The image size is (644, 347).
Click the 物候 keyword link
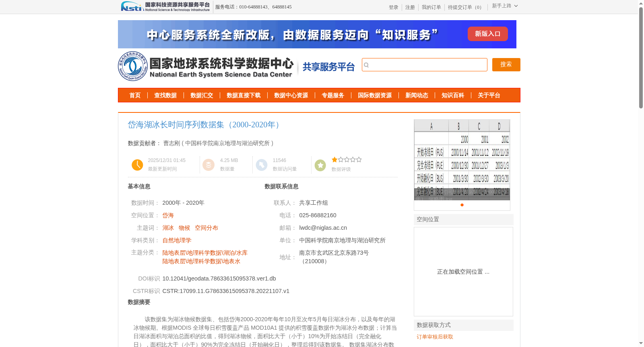click(184, 228)
